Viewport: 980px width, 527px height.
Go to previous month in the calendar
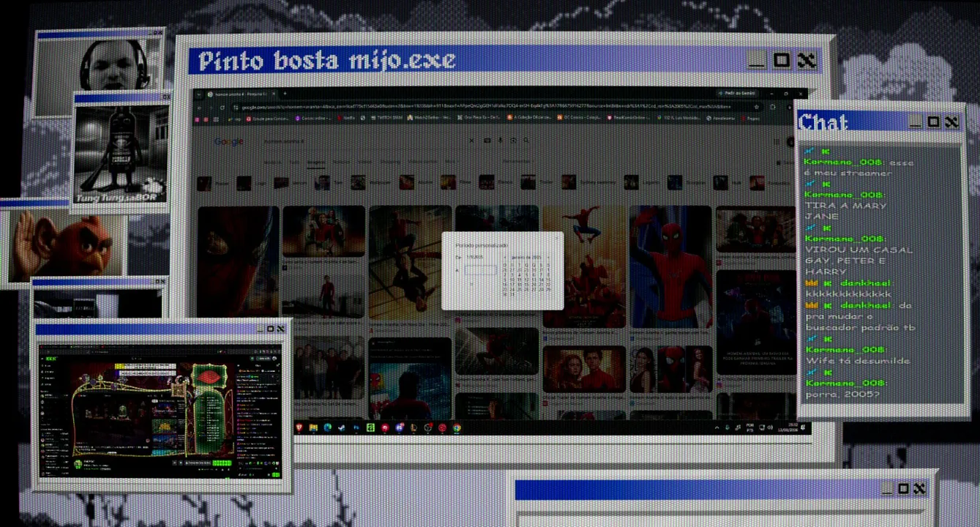[x=504, y=258]
